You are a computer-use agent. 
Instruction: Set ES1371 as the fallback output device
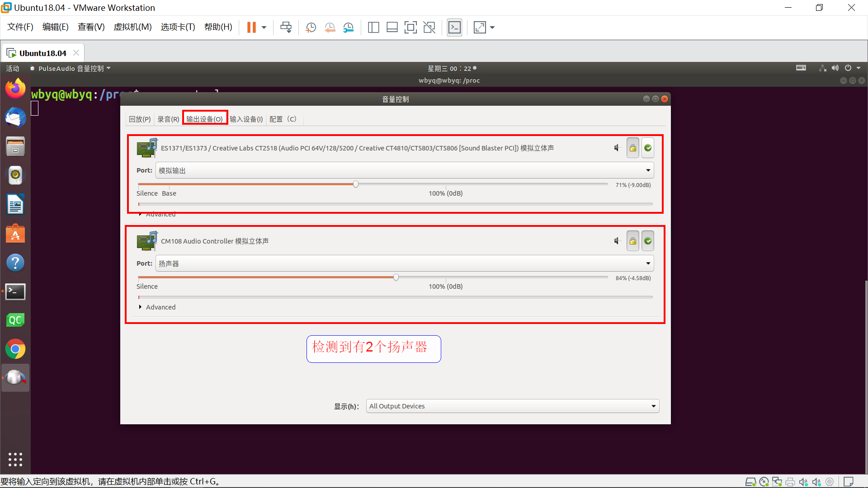point(647,147)
